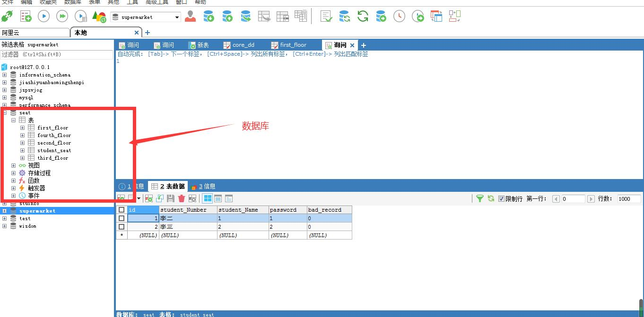This screenshot has height=317, width=644.
Task: Open the core_dd tab
Action: (x=239, y=45)
